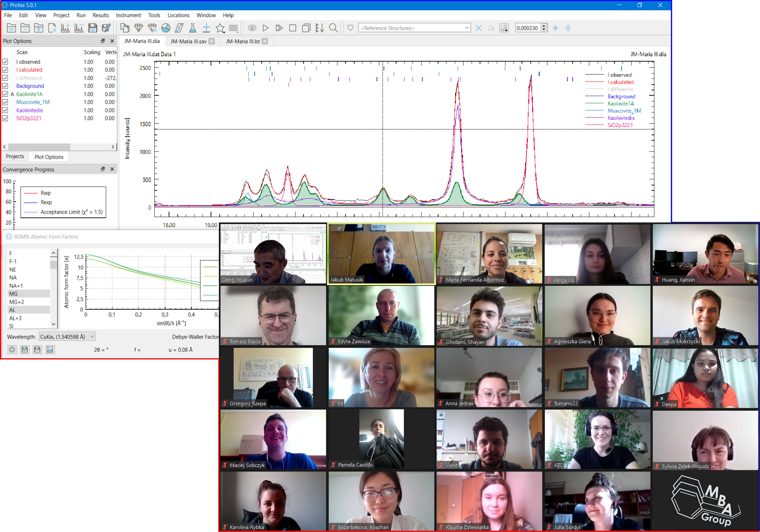Screen dimensions: 760x532
Task: Toggle Kaolinitedis scan checkbox
Action: [x=5, y=110]
